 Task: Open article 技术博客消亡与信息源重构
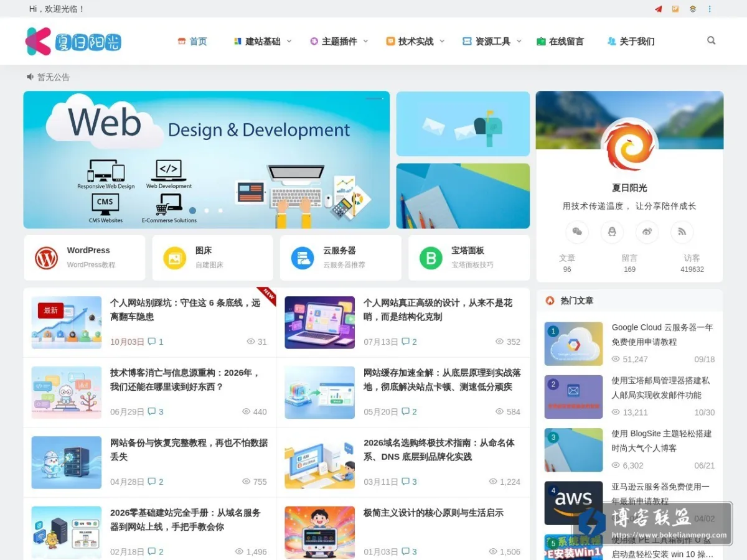pyautogui.click(x=185, y=380)
